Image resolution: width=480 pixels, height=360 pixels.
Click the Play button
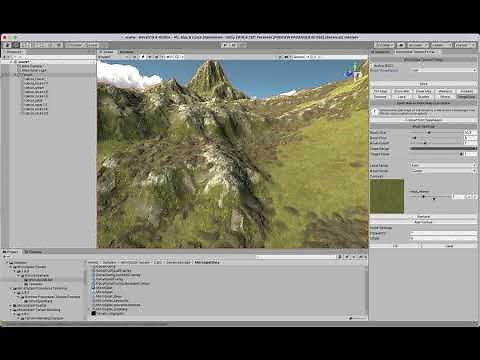pyautogui.click(x=225, y=45)
